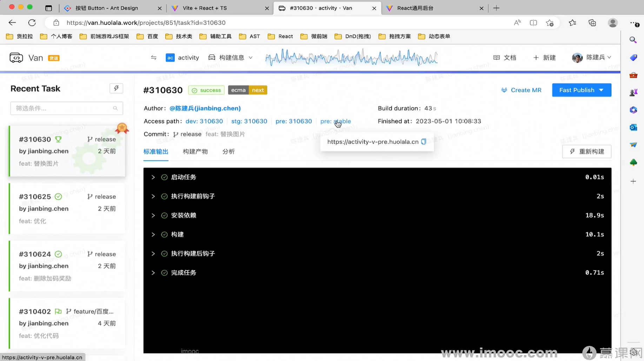644x361 pixels.
Task: Open the DnD(拖拽) bookmark folder
Action: [x=353, y=36]
